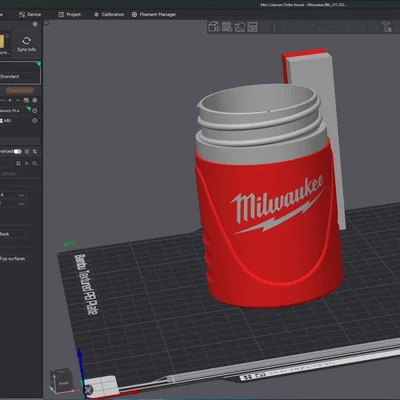
Task: Click the Arrange all objects icon
Action: click(252, 27)
